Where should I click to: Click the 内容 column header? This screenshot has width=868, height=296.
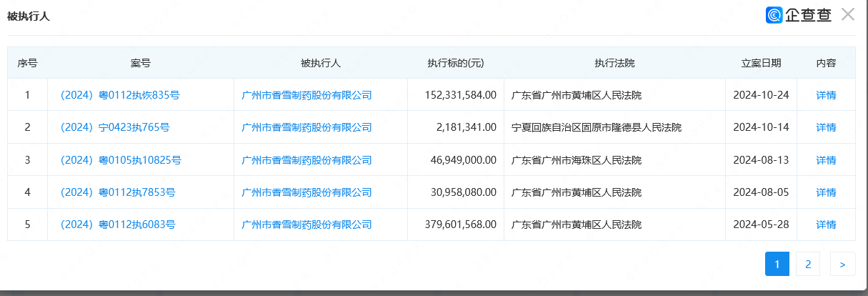click(826, 63)
